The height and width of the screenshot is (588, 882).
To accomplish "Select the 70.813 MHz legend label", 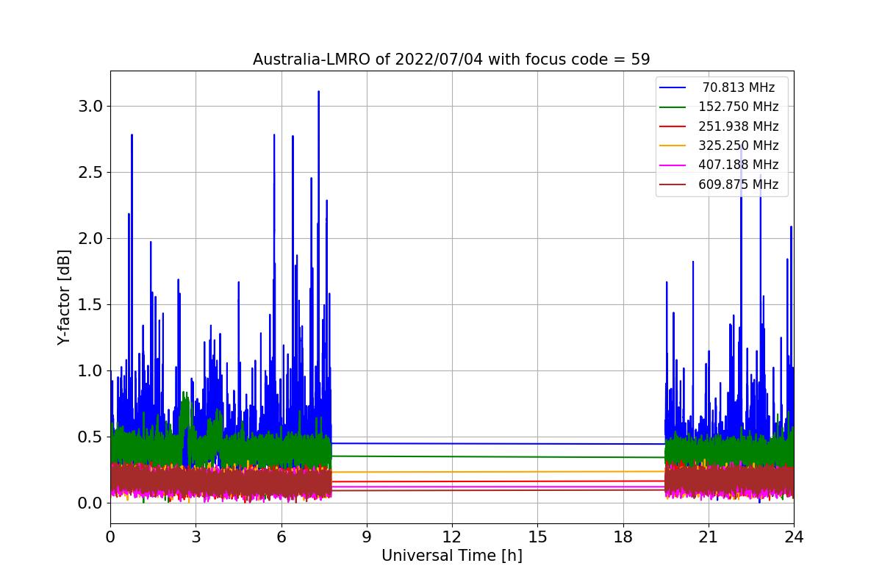I will pos(739,87).
